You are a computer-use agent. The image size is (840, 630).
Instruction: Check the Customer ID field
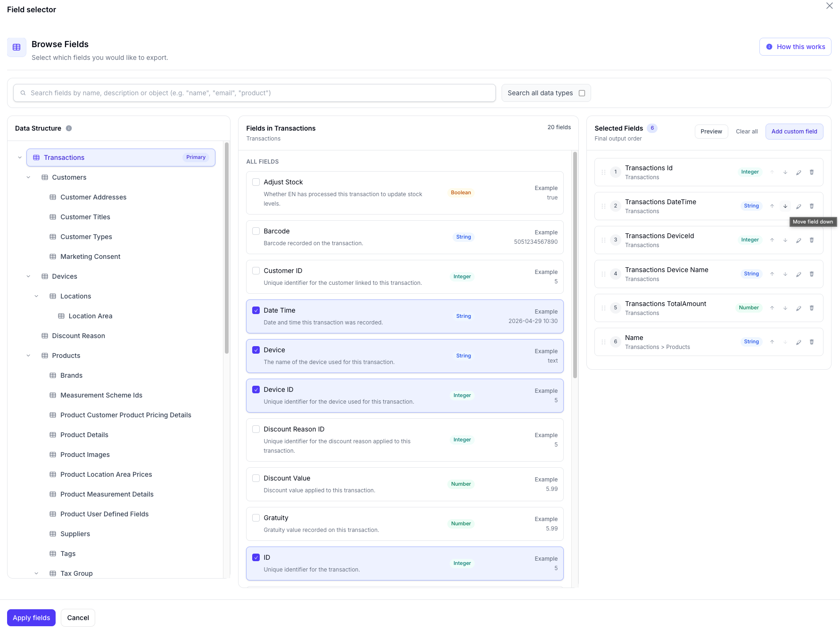[256, 271]
